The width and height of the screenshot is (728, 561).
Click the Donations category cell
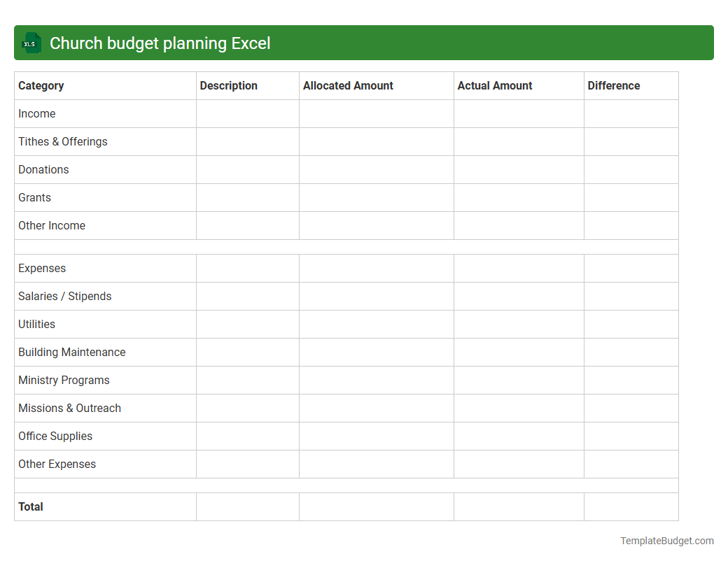pyautogui.click(x=43, y=169)
